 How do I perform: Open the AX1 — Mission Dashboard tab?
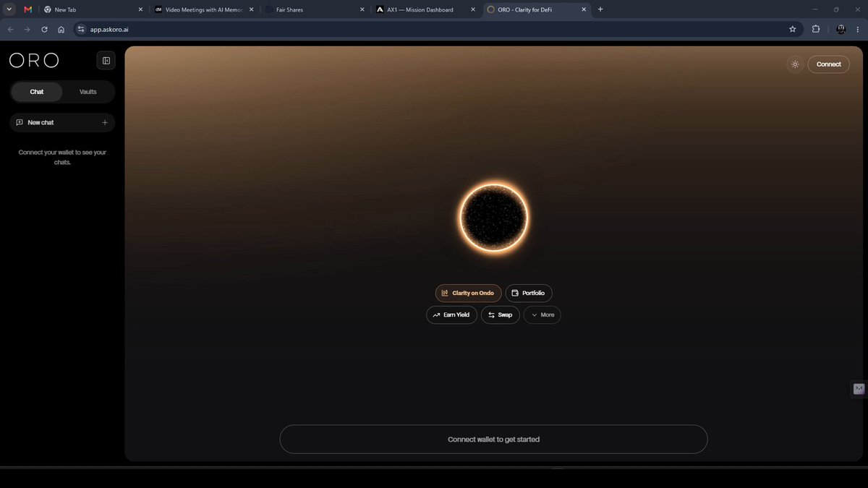pos(424,9)
